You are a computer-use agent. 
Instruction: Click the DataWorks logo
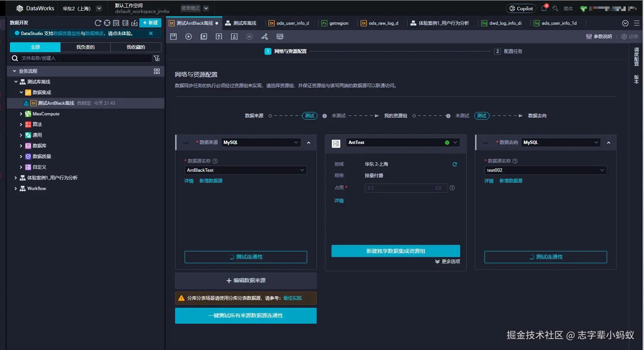pos(35,8)
